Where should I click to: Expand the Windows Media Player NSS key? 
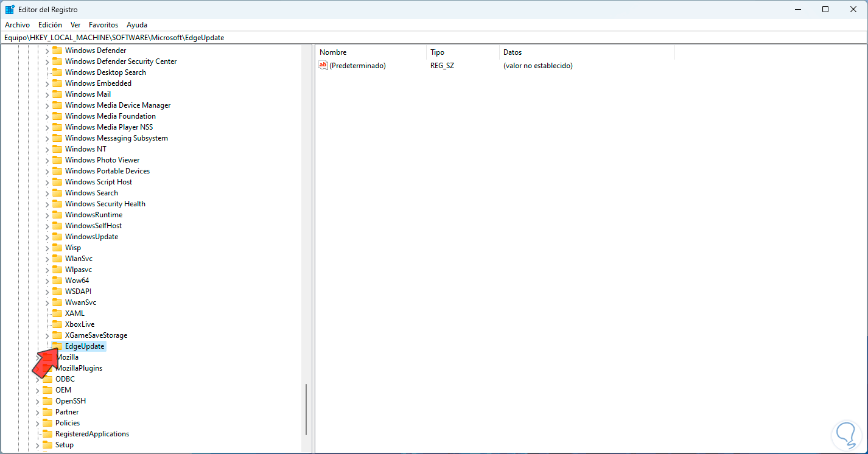pyautogui.click(x=47, y=127)
